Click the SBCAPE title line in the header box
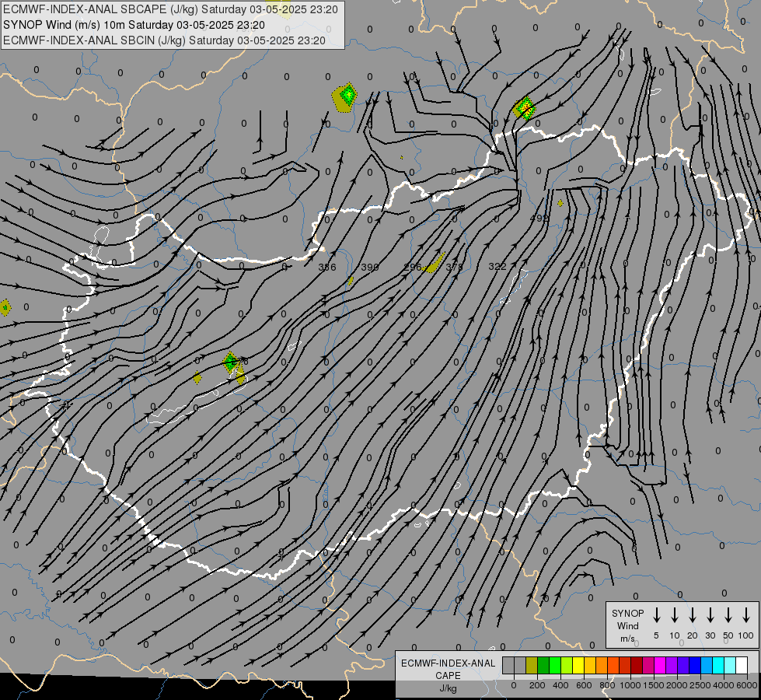Image resolution: width=761 pixels, height=700 pixels. pos(170,9)
